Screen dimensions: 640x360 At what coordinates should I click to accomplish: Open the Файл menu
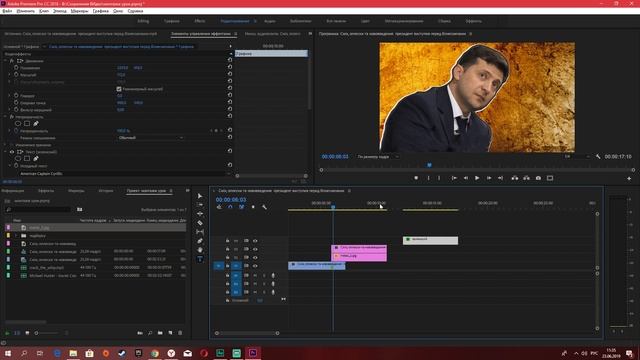[x=7, y=11]
